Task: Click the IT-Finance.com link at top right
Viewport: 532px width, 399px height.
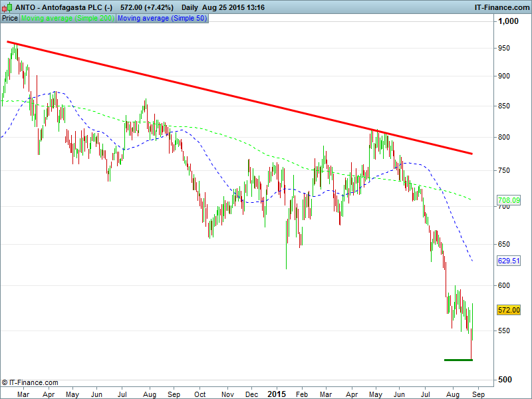Action: coord(501,7)
